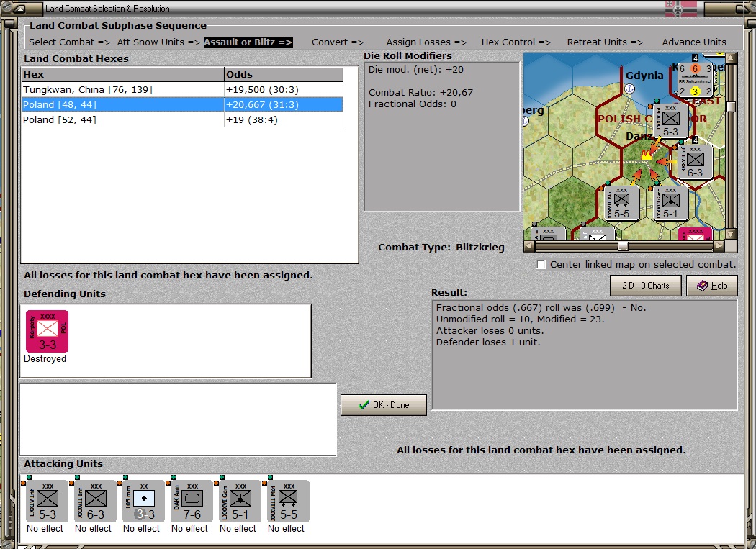This screenshot has width=756, height=549.
Task: Click the Die mod. (net): +20 text
Action: (x=416, y=69)
